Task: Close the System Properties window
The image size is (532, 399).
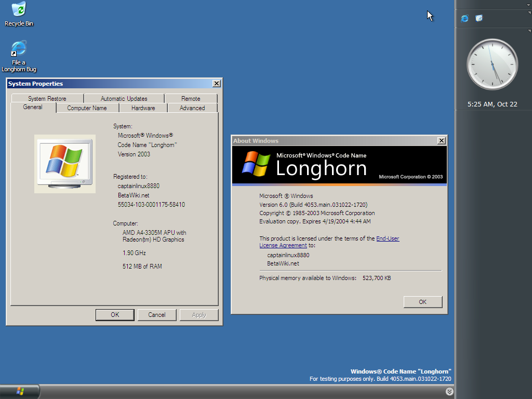Action: click(x=217, y=84)
